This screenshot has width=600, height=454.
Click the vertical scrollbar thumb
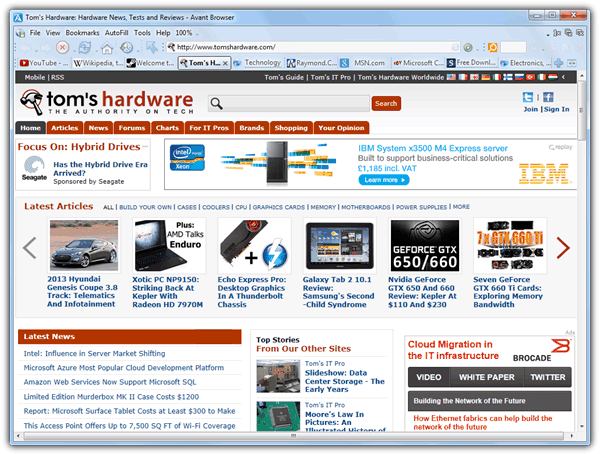(x=581, y=111)
